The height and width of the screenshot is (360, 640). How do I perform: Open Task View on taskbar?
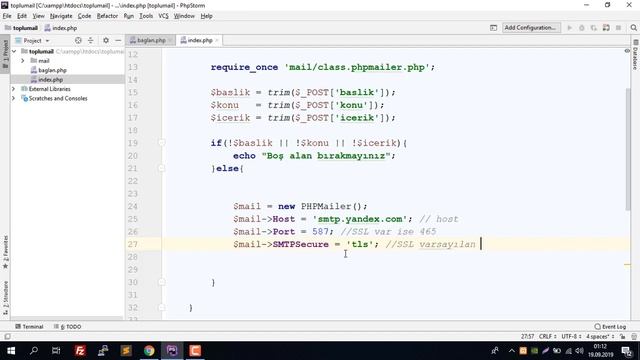pos(56,351)
